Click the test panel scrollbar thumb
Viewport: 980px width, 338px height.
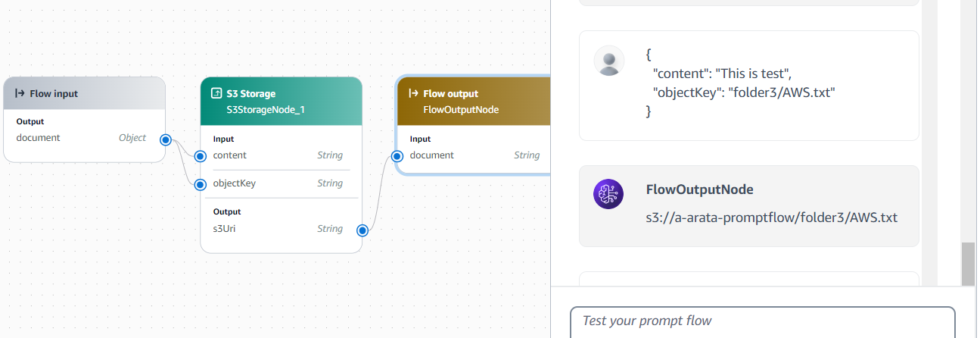967,264
